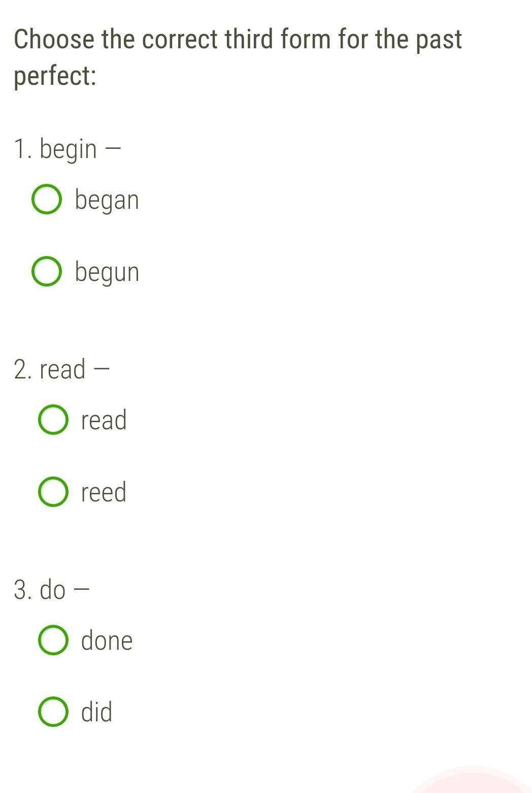Tap the "done" option label text
This screenshot has width=532, height=793.
click(x=107, y=640)
